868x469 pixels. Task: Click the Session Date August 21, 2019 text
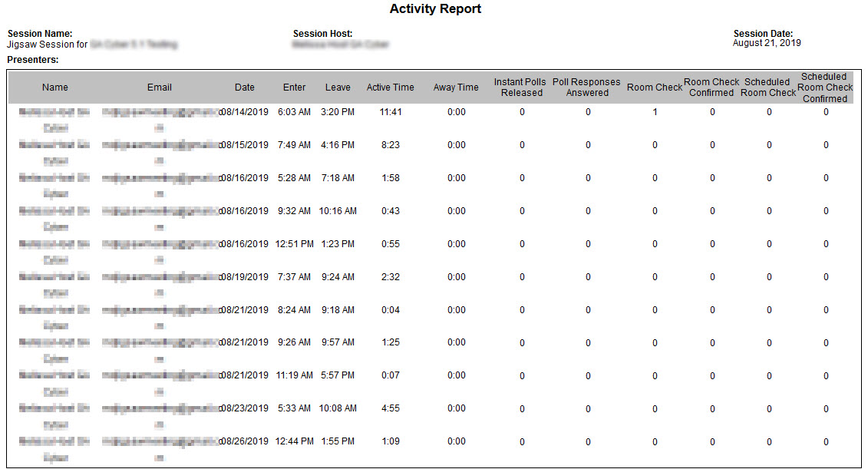pyautogui.click(x=767, y=44)
